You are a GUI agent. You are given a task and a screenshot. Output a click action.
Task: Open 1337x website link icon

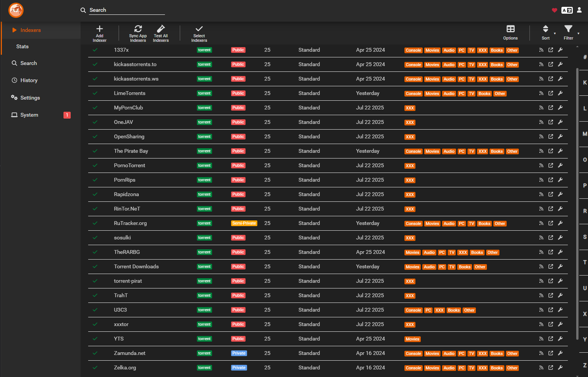click(x=551, y=50)
